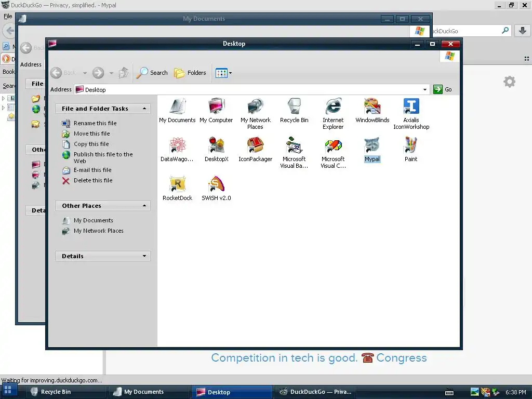Select the Paint shortcut icon
This screenshot has height=399, width=532.
pyautogui.click(x=411, y=150)
